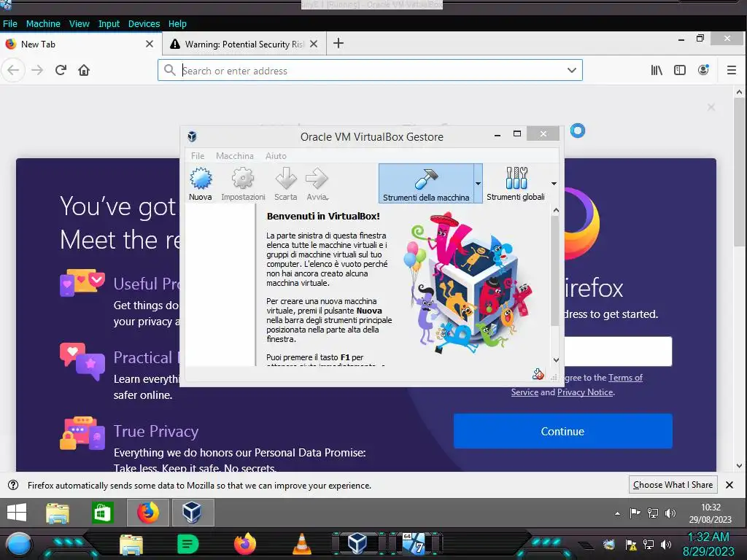This screenshot has width=747, height=560.
Task: Open the Privacy Notice link
Action: tap(585, 392)
